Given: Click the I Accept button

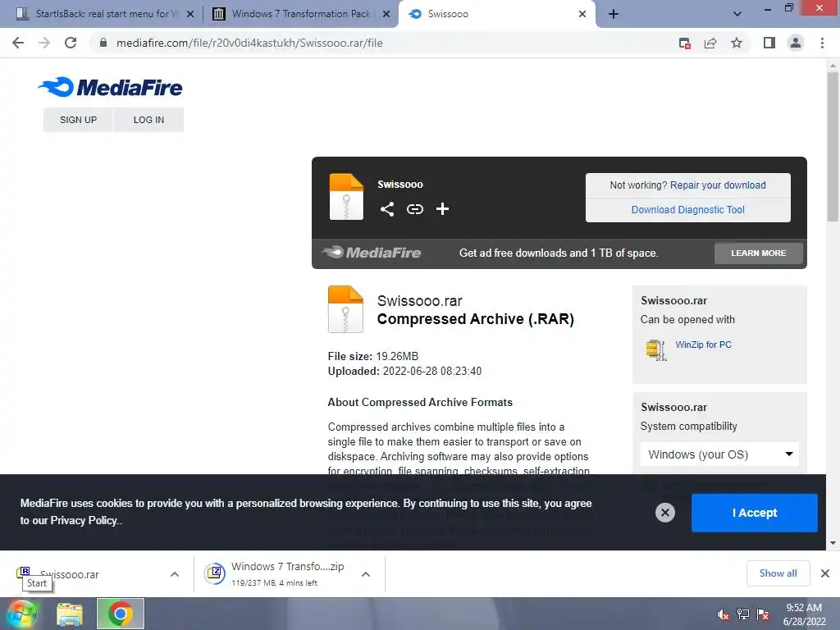Looking at the screenshot, I should tap(755, 513).
